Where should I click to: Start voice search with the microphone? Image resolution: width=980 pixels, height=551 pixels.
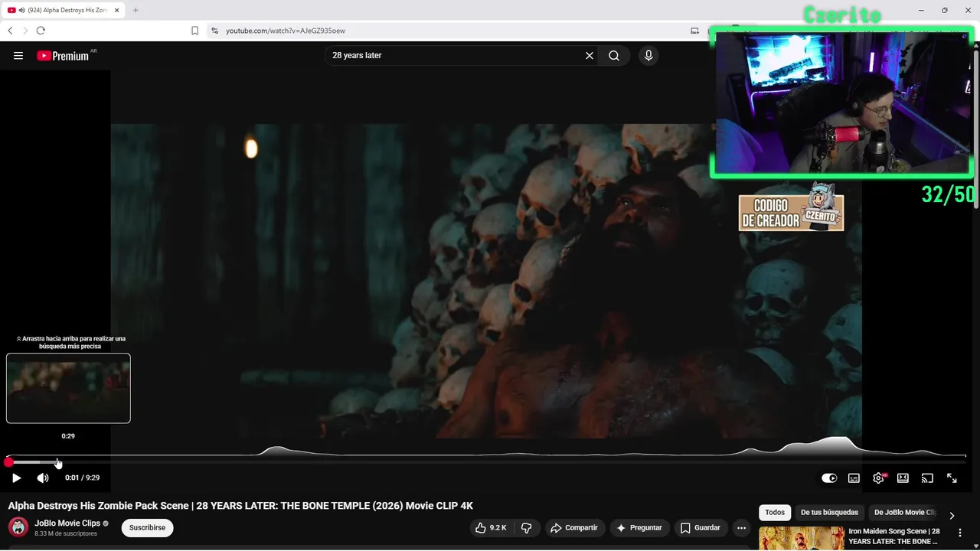pos(648,55)
